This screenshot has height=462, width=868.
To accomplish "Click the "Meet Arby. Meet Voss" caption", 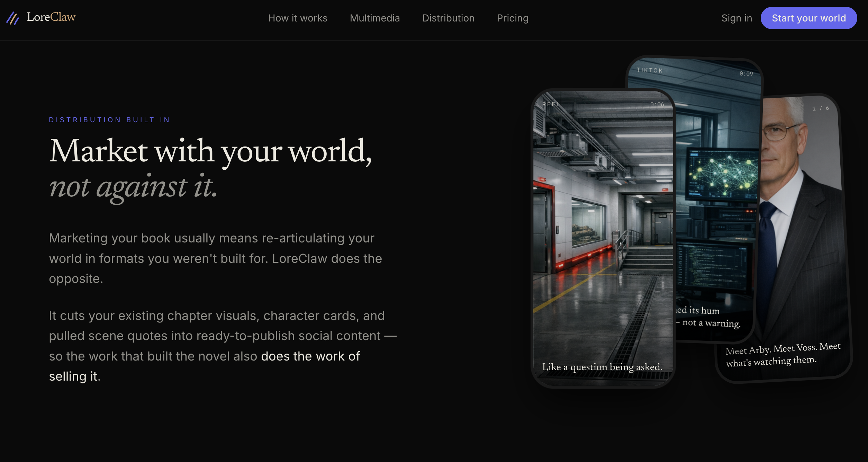I will tap(783, 355).
